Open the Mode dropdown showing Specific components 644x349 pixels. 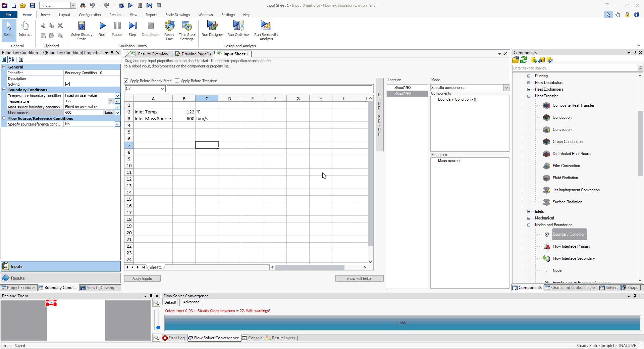point(506,88)
